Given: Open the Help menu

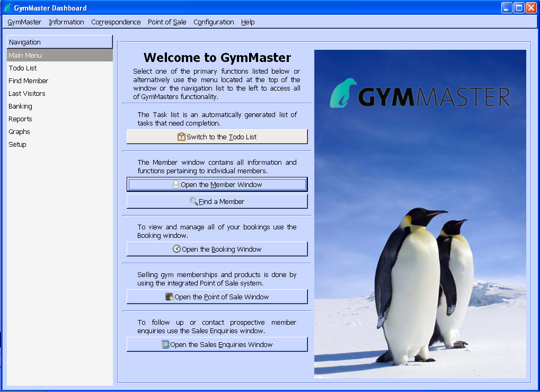Looking at the screenshot, I should (x=247, y=22).
